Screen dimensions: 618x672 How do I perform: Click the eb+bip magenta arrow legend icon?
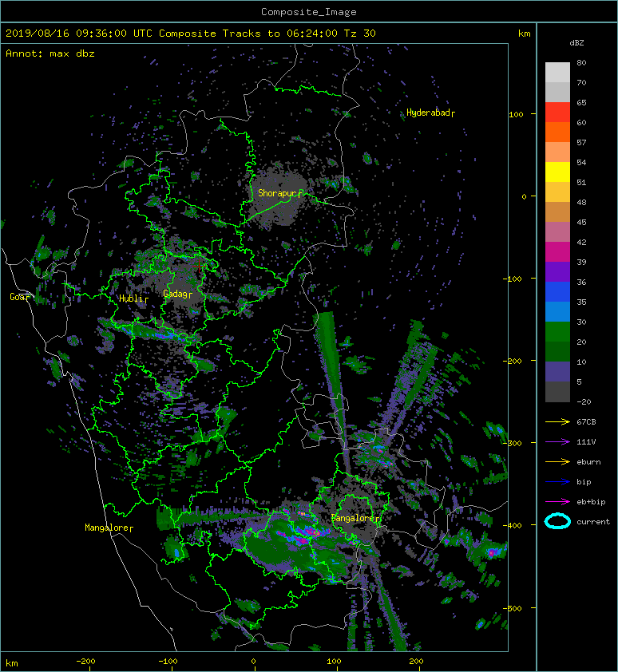click(557, 501)
